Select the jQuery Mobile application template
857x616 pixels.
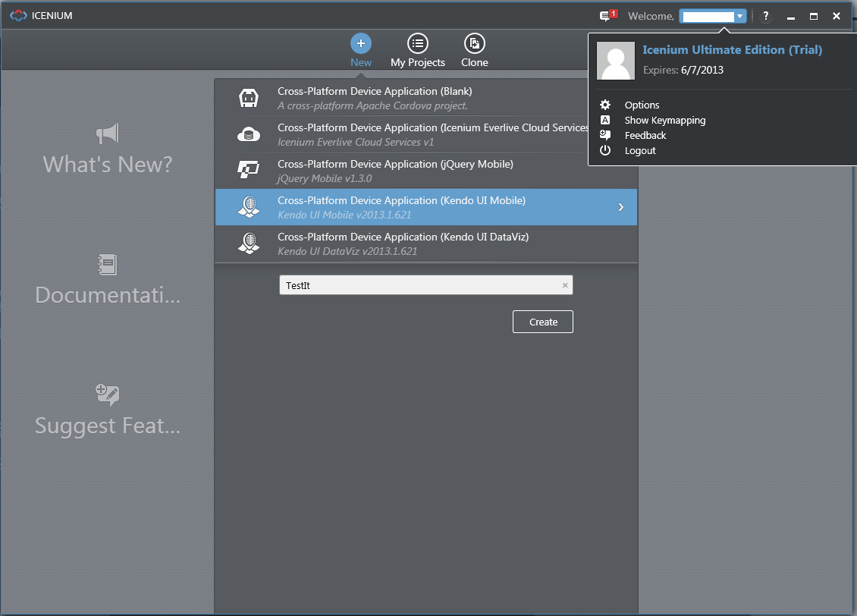(x=426, y=171)
